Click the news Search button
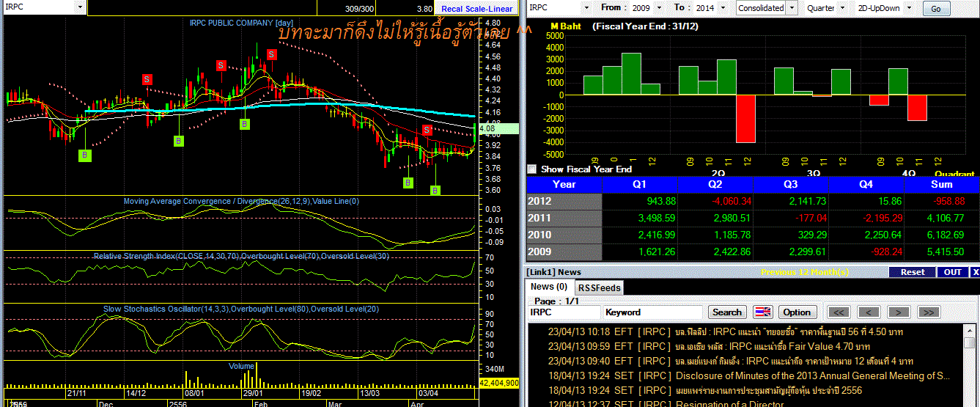This screenshot has height=407, width=980. coord(727,312)
